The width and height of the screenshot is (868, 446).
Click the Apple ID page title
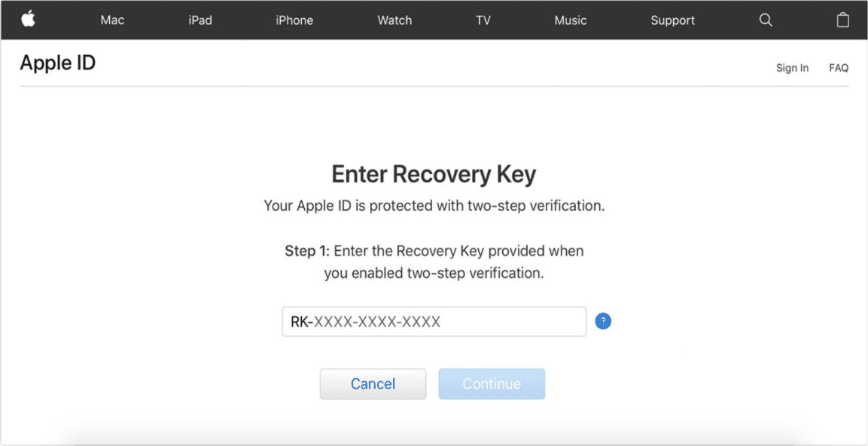click(x=57, y=63)
